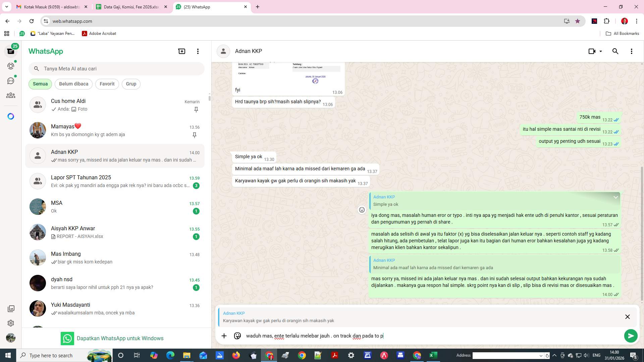Apply the "Favorit" chat filter
644x362 pixels.
point(107,84)
